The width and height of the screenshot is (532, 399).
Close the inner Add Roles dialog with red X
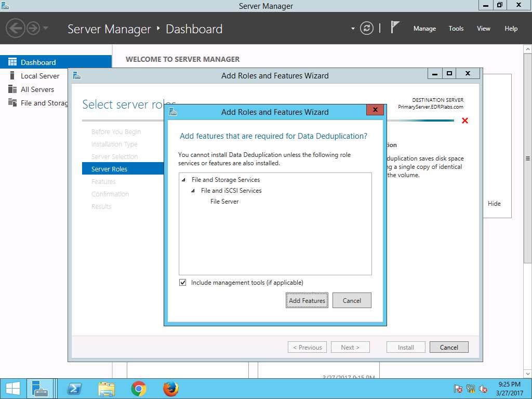click(375, 110)
